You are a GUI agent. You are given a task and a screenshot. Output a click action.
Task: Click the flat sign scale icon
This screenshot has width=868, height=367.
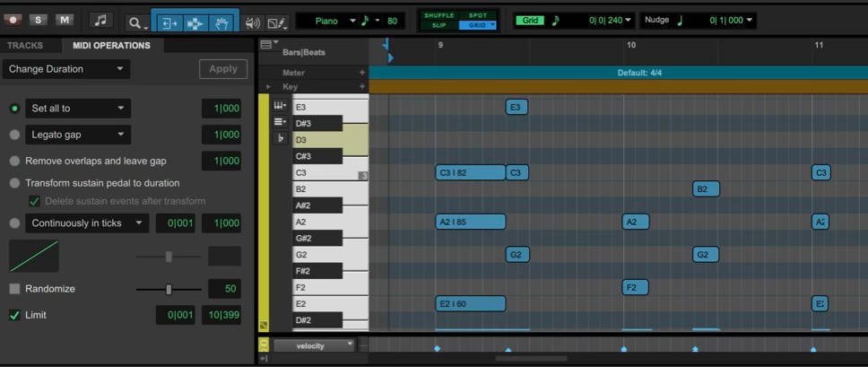click(x=281, y=138)
